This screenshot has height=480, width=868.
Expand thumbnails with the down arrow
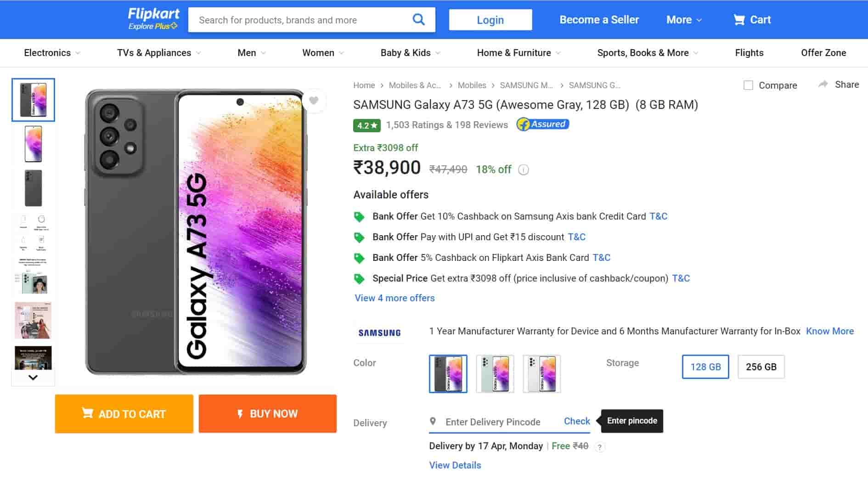[33, 378]
